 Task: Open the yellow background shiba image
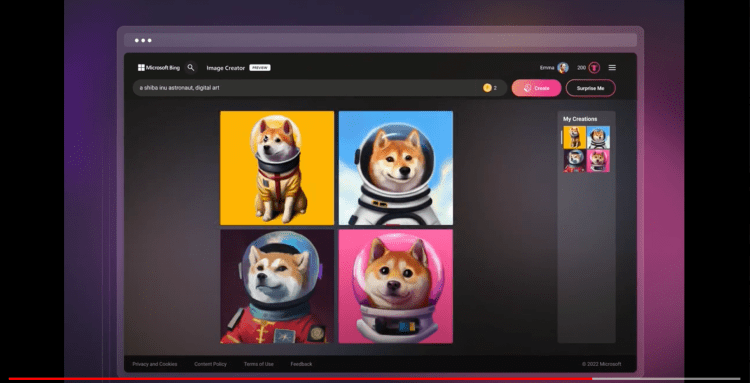point(277,168)
